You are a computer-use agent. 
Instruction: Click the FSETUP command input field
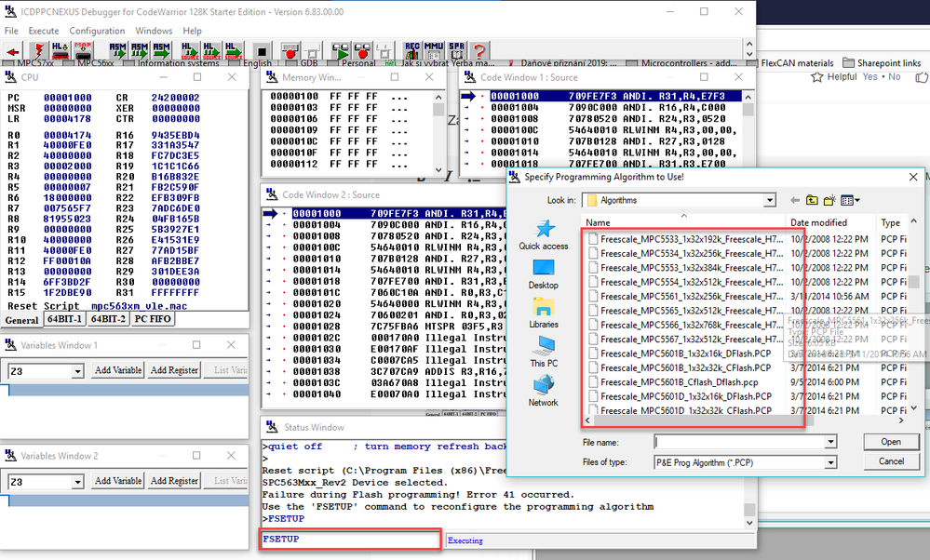tap(351, 540)
